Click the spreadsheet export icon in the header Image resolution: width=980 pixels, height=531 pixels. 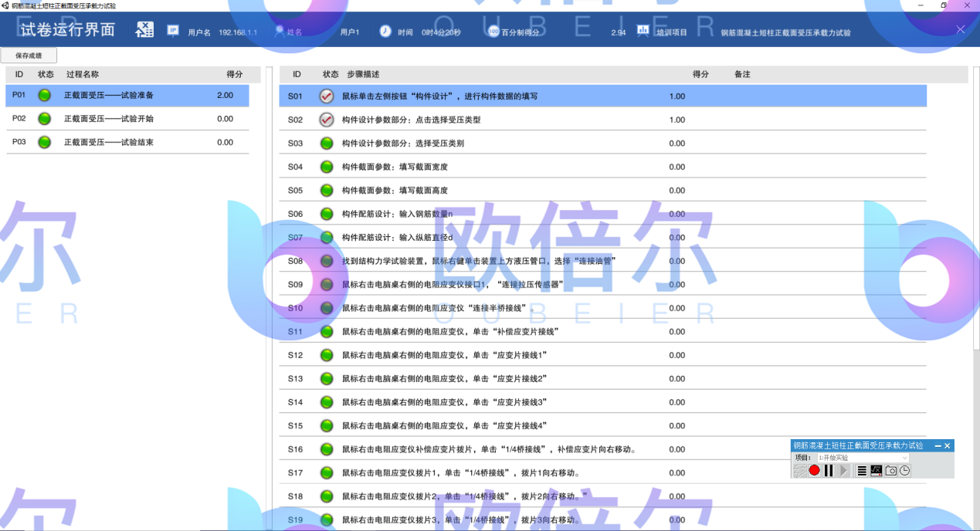(x=144, y=30)
